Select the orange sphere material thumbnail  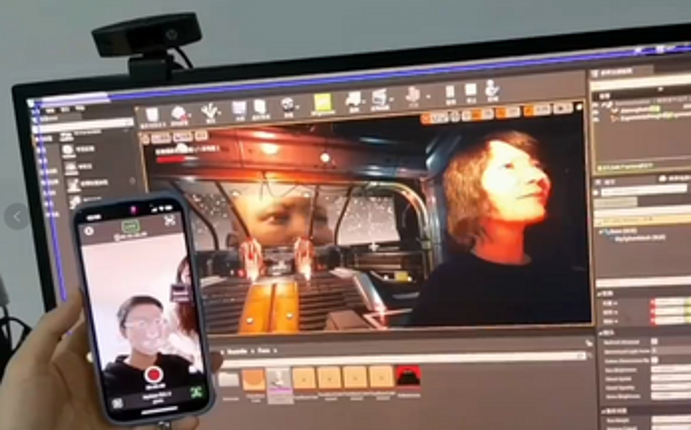coord(255,379)
